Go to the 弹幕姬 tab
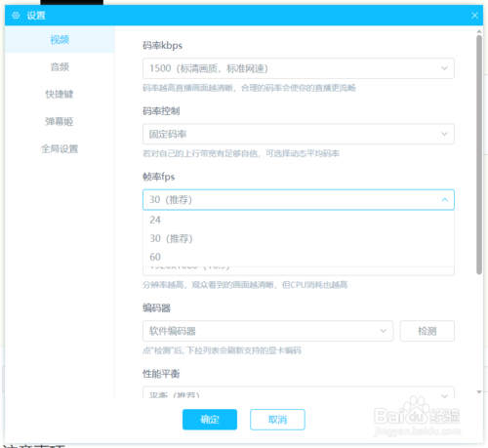 60,122
